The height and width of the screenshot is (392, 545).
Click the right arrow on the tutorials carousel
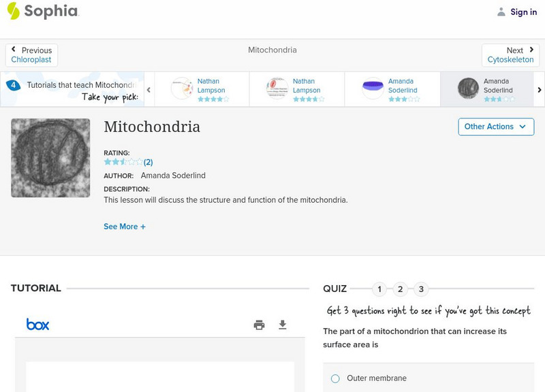539,88
